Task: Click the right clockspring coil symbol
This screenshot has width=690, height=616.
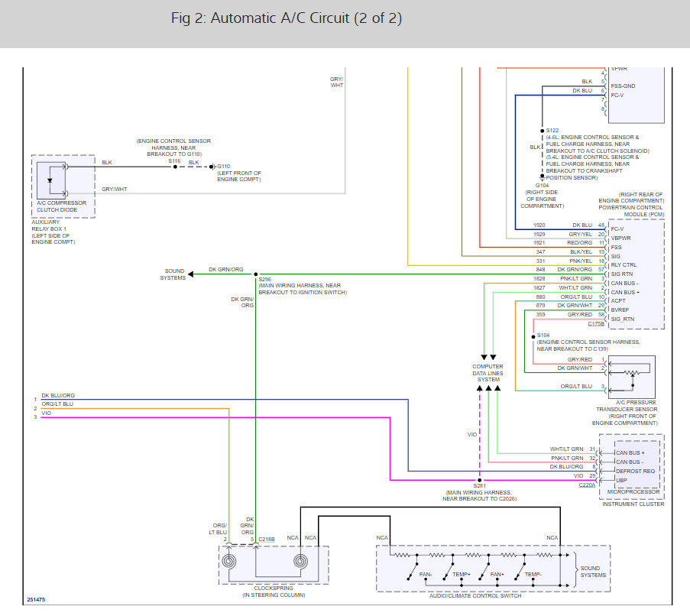Action: pos(300,563)
